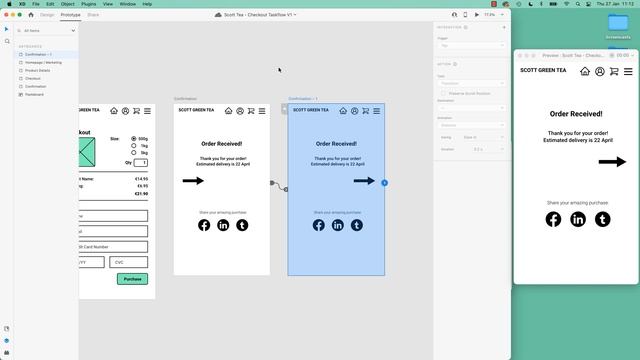Open the Animation dropdown
The image size is (640, 360).
point(472,125)
